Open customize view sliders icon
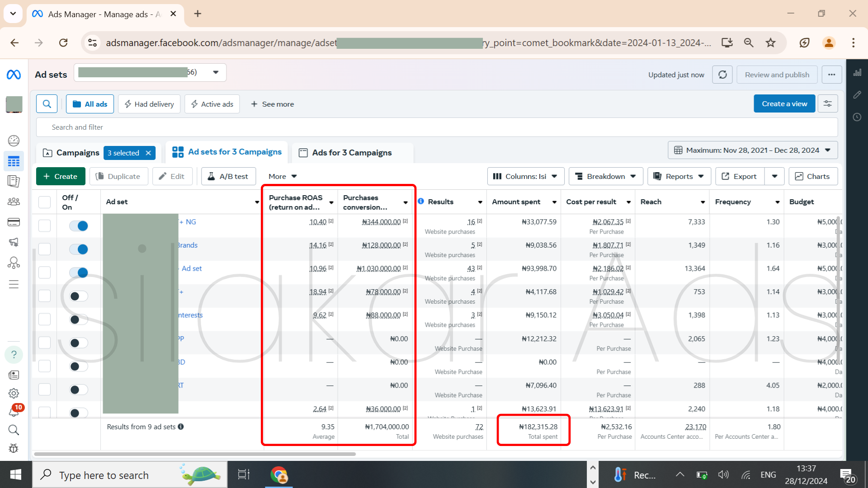The image size is (868, 488). (x=827, y=104)
